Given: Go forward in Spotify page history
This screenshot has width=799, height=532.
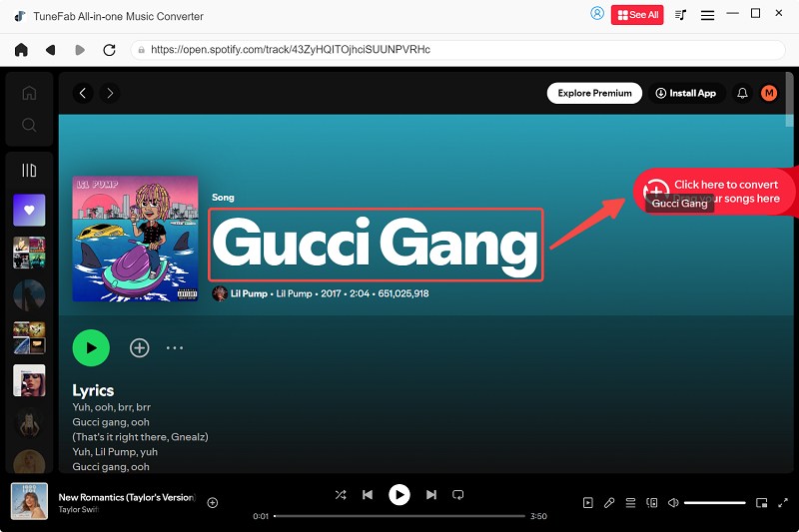Looking at the screenshot, I should coord(110,93).
